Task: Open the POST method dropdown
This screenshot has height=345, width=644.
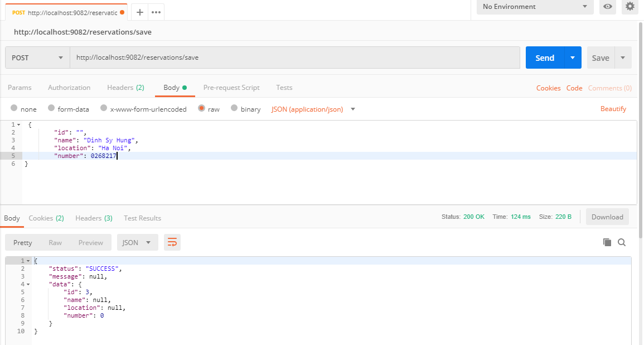Action: click(x=37, y=57)
